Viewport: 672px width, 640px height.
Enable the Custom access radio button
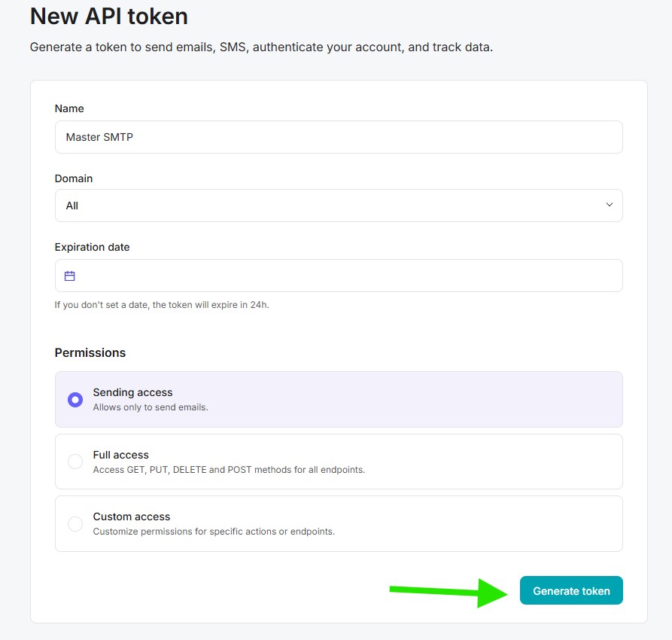pos(75,524)
